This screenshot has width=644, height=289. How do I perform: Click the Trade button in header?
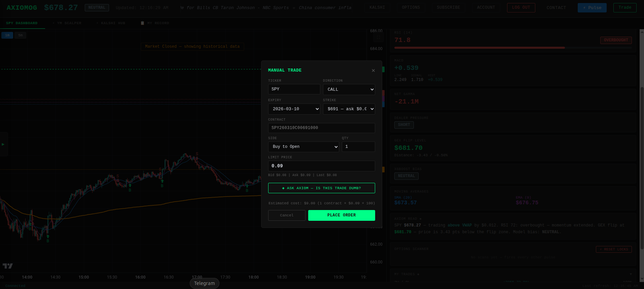[625, 7]
